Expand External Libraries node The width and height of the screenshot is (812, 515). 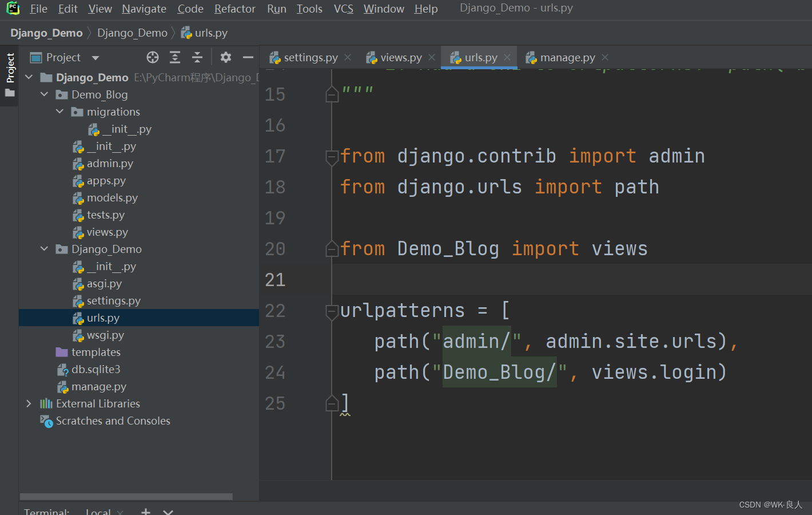point(29,403)
